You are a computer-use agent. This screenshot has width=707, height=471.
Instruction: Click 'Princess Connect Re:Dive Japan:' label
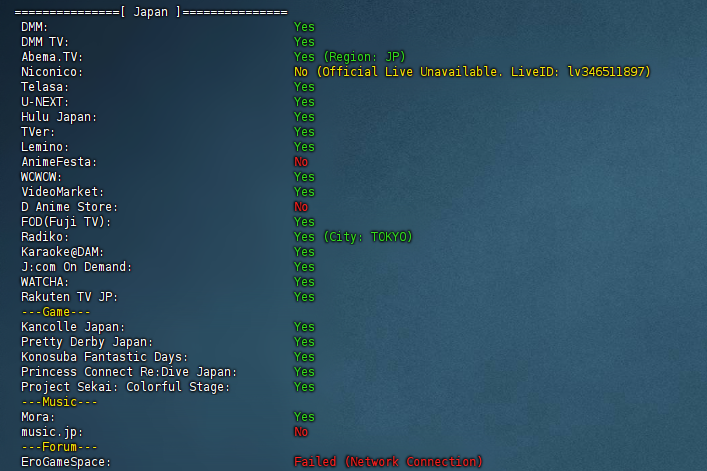pos(129,372)
